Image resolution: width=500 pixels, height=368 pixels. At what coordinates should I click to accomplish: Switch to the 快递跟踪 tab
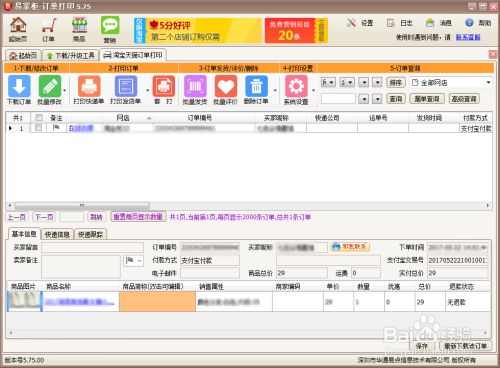pos(90,234)
